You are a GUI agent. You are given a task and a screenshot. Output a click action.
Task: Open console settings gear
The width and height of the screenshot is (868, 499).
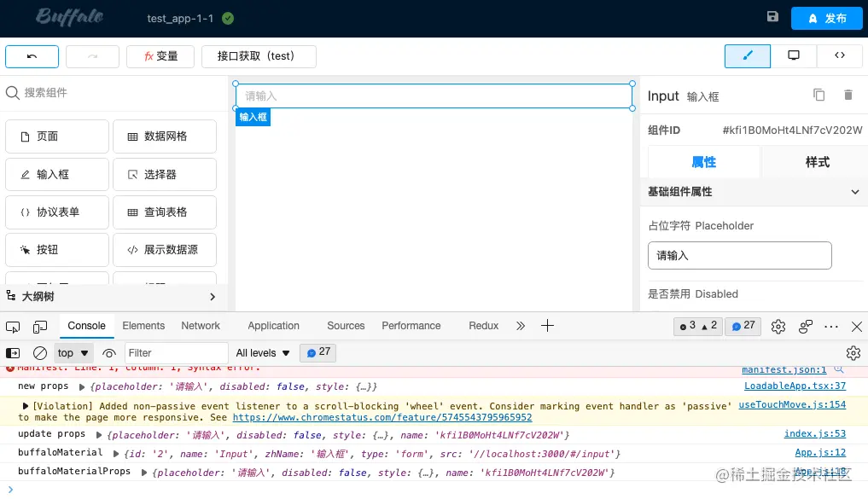coord(853,353)
